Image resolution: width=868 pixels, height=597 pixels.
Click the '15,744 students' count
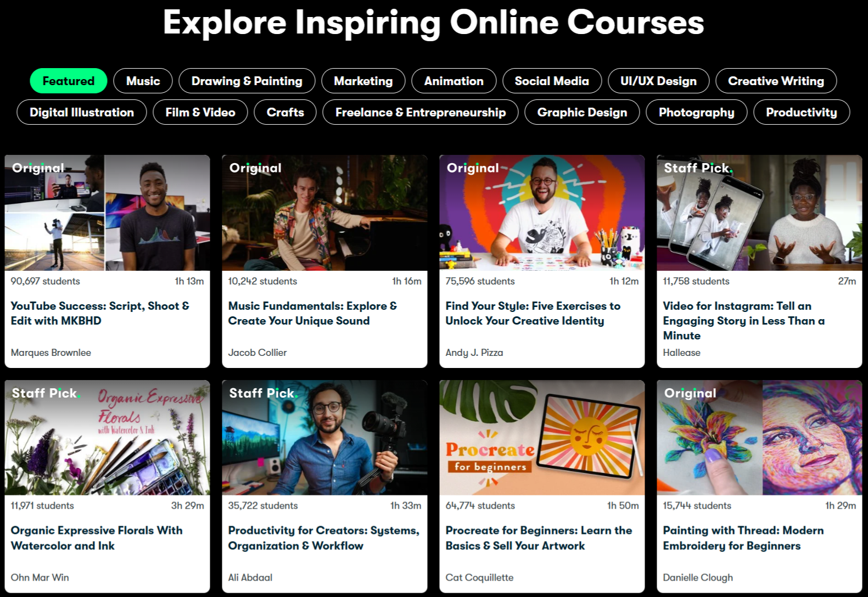pyautogui.click(x=697, y=506)
